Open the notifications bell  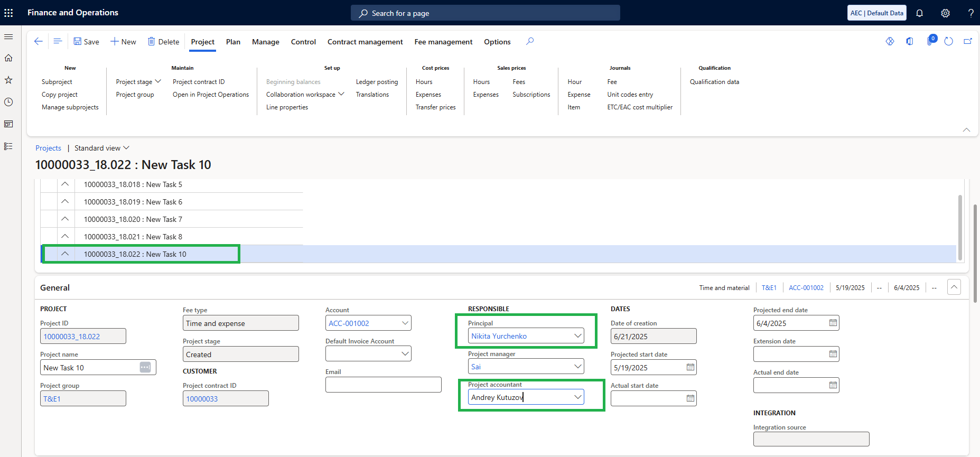[x=919, y=13]
